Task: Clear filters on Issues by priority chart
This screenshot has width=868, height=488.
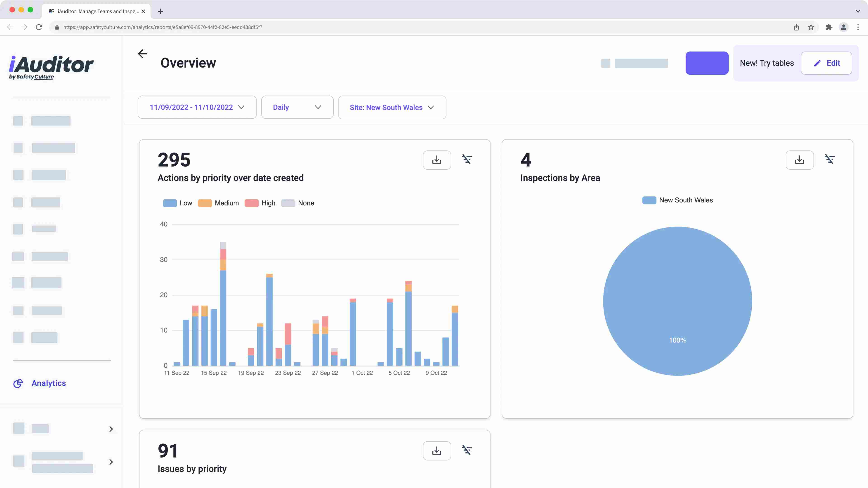Action: (467, 450)
